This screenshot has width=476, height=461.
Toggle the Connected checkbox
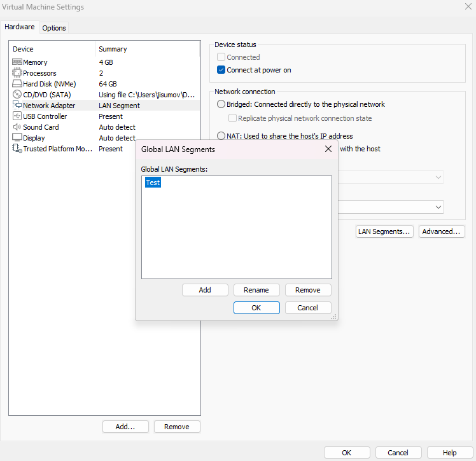pos(221,57)
